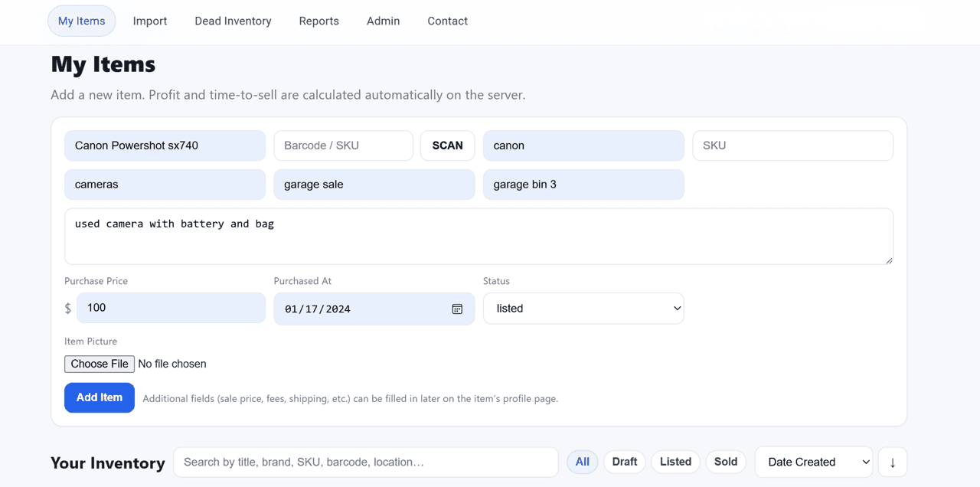Click Choose File to upload item picture
Viewport: 980px width, 487px height.
click(99, 364)
